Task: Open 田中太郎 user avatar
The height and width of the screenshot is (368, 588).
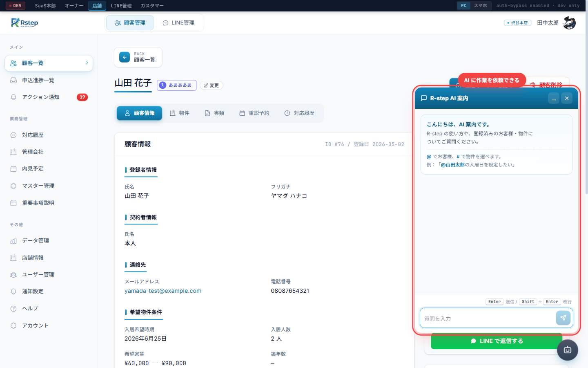Action: click(x=569, y=23)
